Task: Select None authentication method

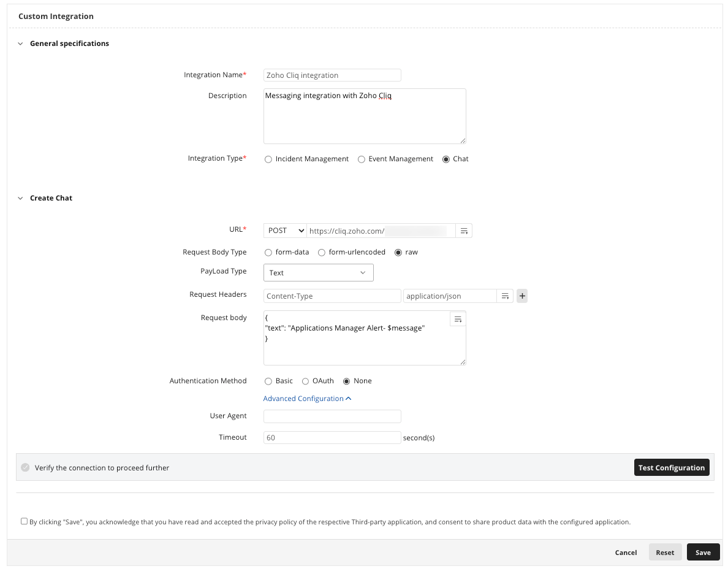Action: click(x=346, y=381)
